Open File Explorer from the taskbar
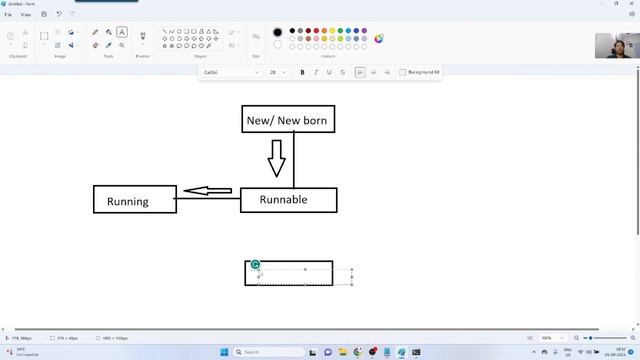Viewport: 640px width, 360px height. (x=342, y=352)
